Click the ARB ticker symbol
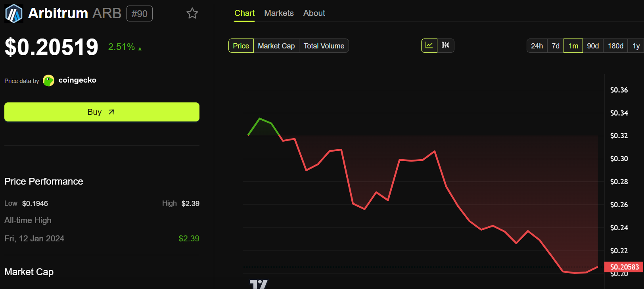 [x=107, y=13]
